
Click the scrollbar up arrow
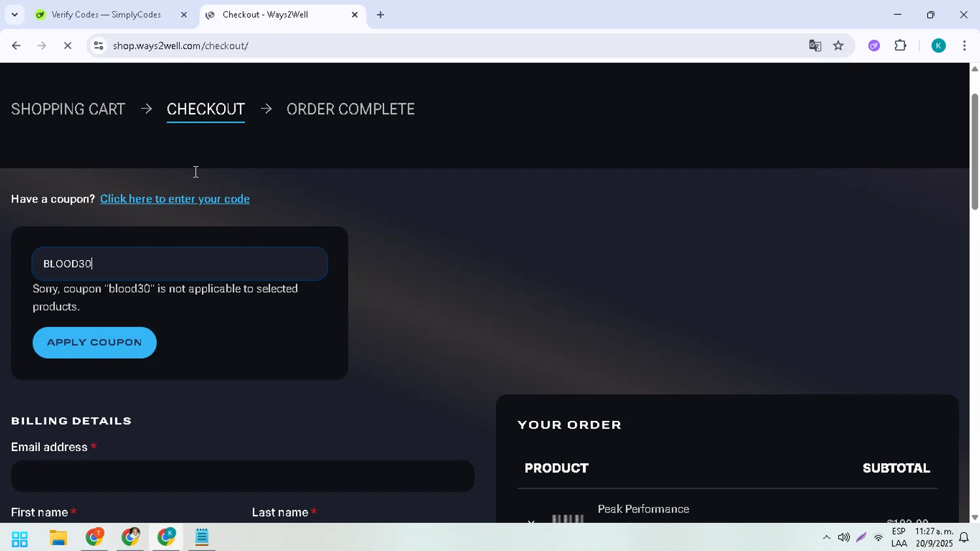click(974, 69)
